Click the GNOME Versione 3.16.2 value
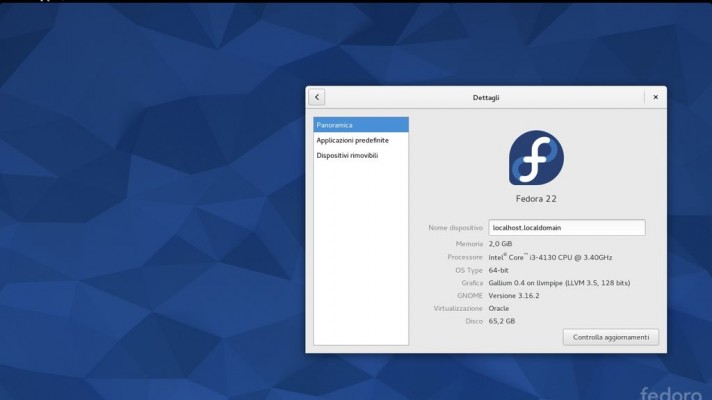The image size is (712, 400). click(x=514, y=296)
